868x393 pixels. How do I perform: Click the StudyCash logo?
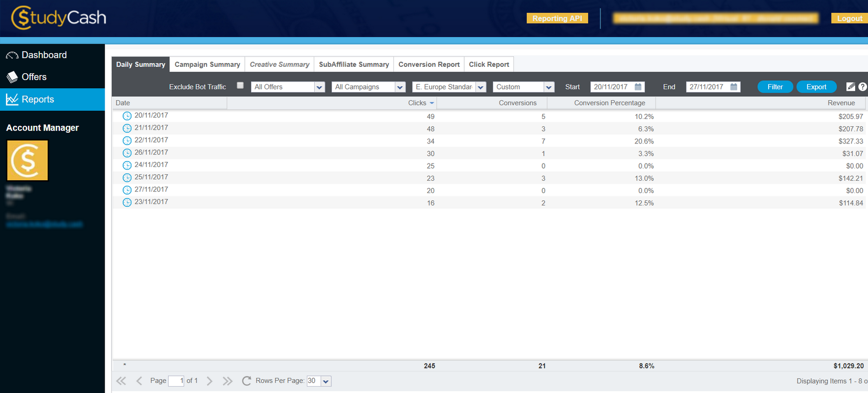point(59,18)
